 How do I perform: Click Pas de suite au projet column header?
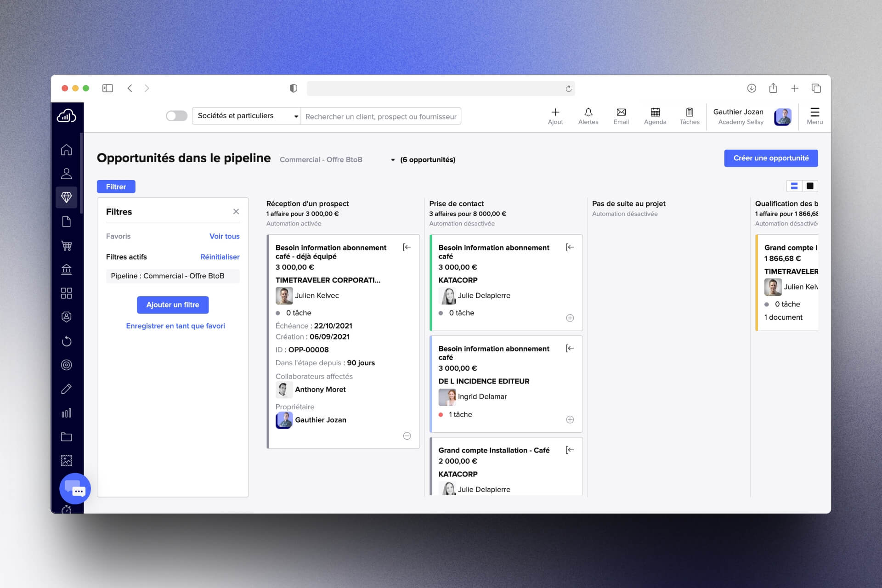[x=628, y=204]
